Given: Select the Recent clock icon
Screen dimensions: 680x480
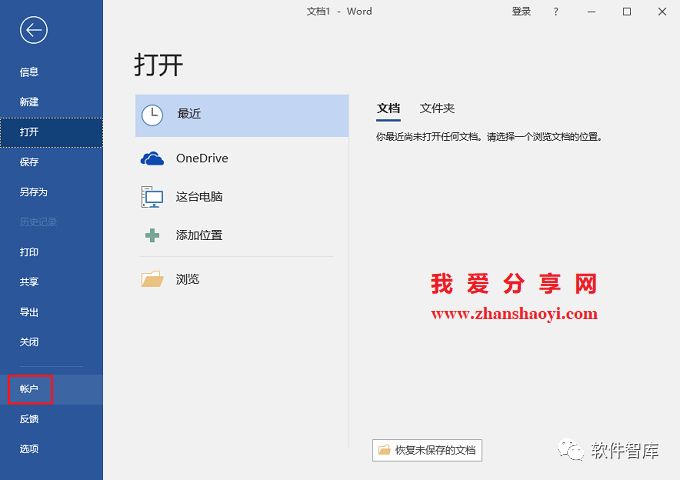Looking at the screenshot, I should (152, 115).
